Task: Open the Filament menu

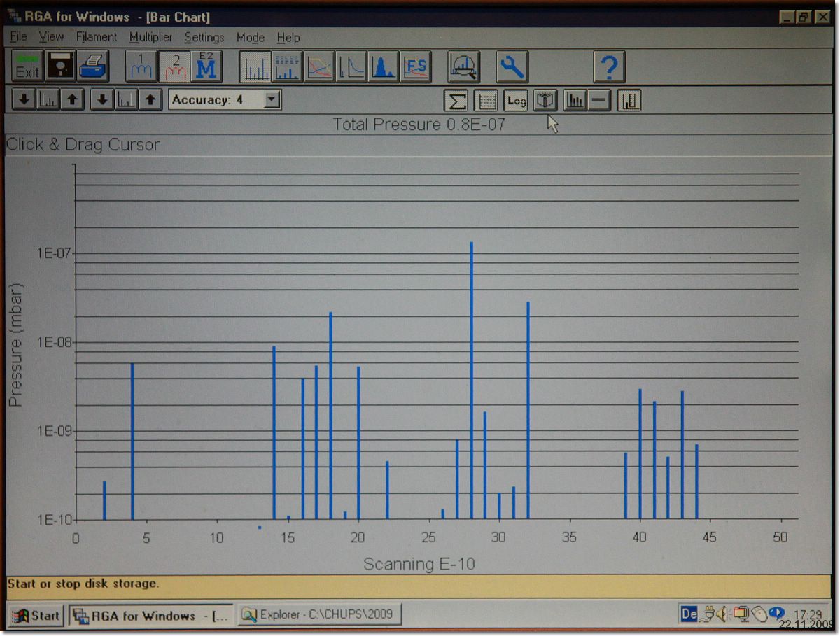Action: 97,37
